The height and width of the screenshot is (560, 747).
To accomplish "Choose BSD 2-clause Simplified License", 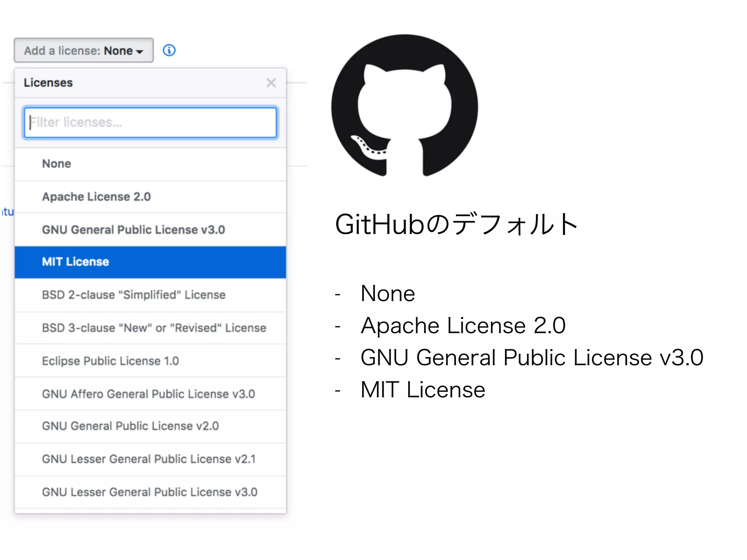I will [x=150, y=295].
